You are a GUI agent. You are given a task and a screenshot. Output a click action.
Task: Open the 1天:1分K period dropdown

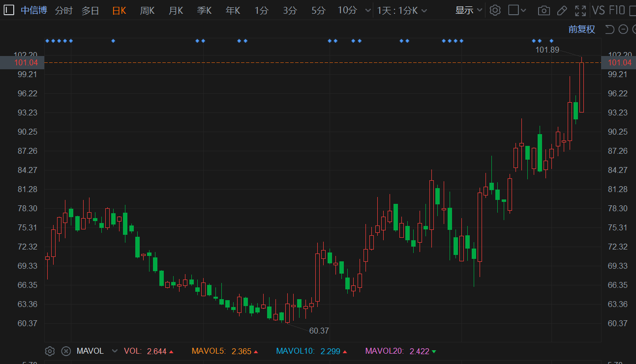click(x=402, y=10)
